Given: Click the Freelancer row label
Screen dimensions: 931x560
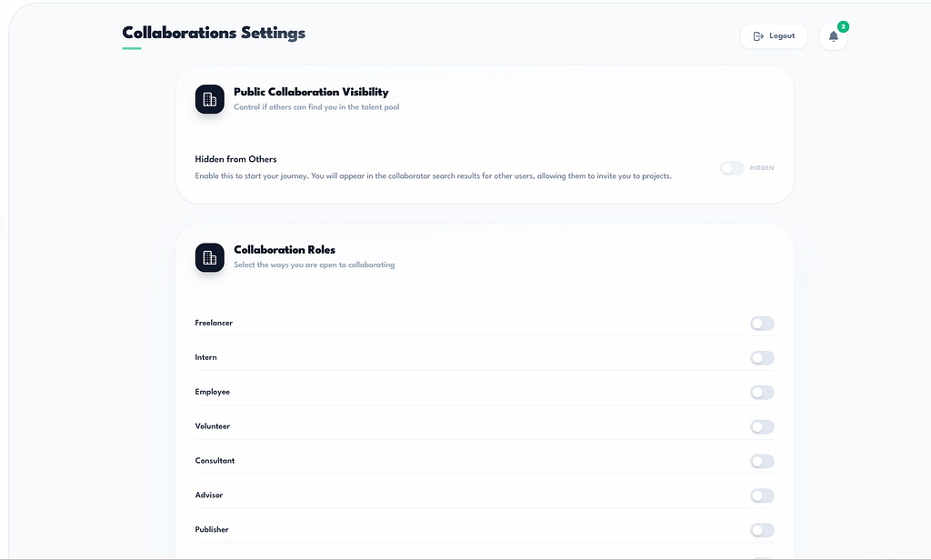Looking at the screenshot, I should (x=214, y=323).
